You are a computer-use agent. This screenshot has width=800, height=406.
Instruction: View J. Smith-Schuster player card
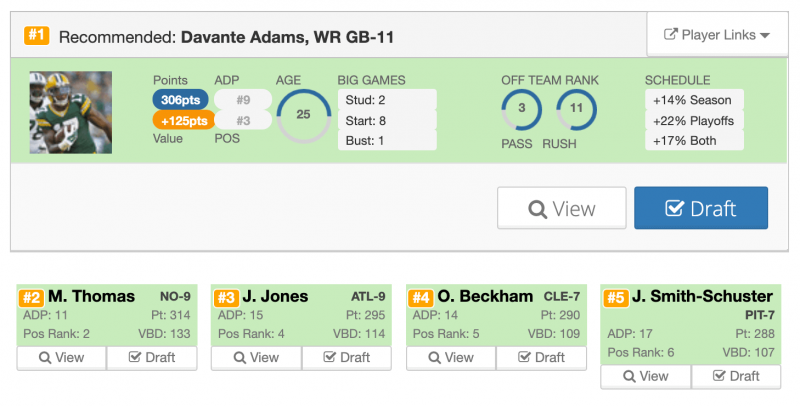tap(646, 376)
